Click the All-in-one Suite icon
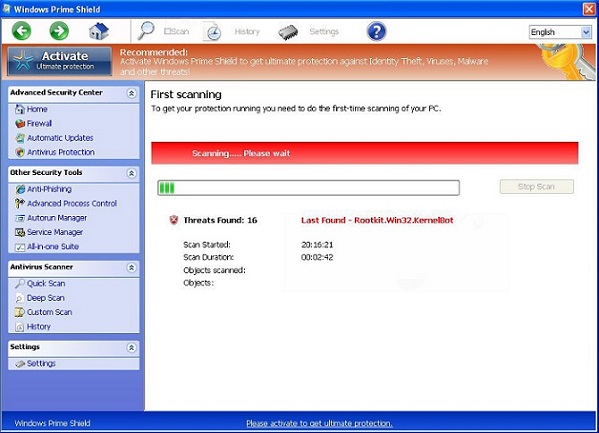Screen dimensions: 599x433 click(x=20, y=247)
